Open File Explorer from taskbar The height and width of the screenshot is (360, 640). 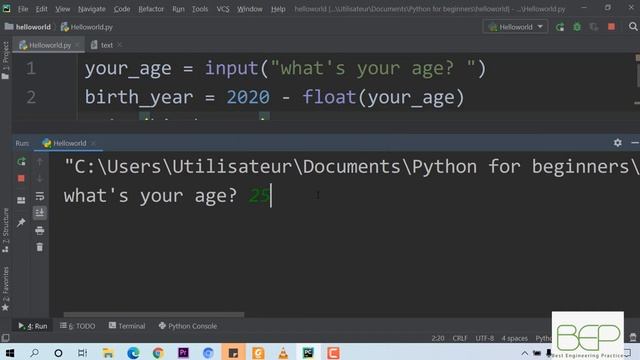pos(108,353)
